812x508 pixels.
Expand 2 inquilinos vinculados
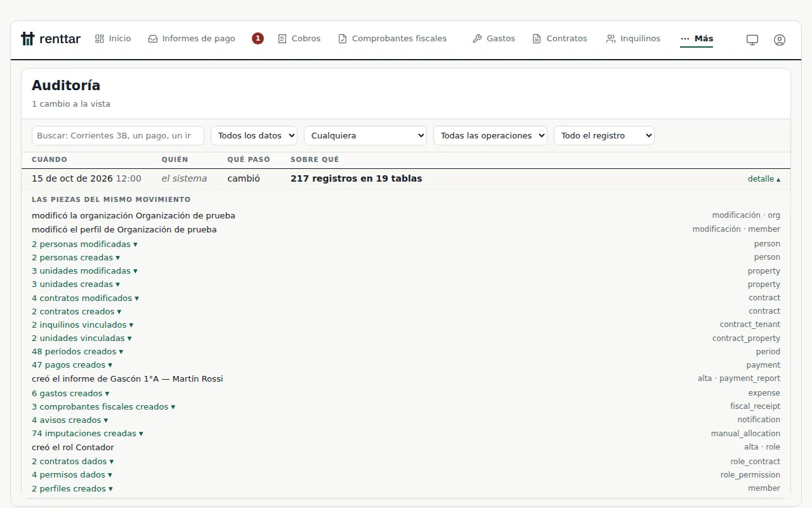point(82,325)
